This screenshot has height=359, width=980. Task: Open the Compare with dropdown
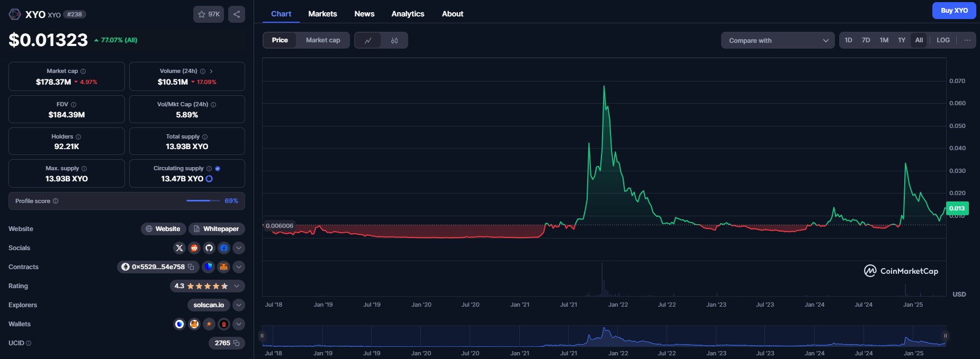[x=777, y=41]
